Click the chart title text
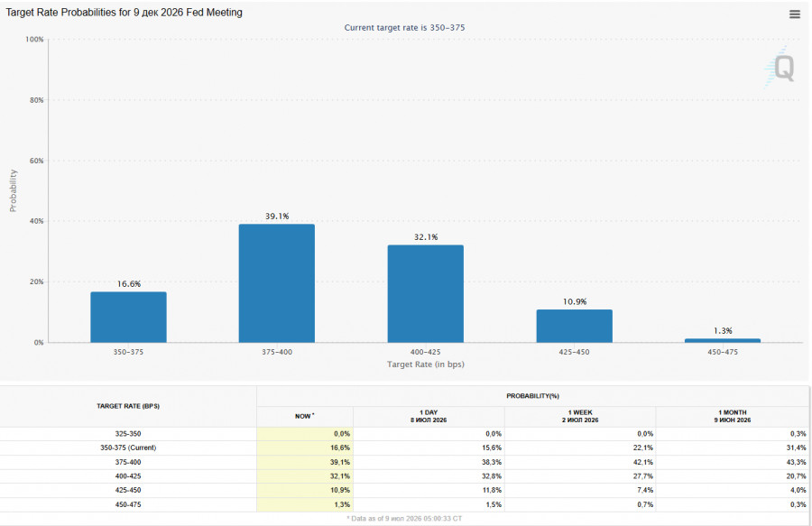Image resolution: width=812 pixels, height=526 pixels. point(124,13)
